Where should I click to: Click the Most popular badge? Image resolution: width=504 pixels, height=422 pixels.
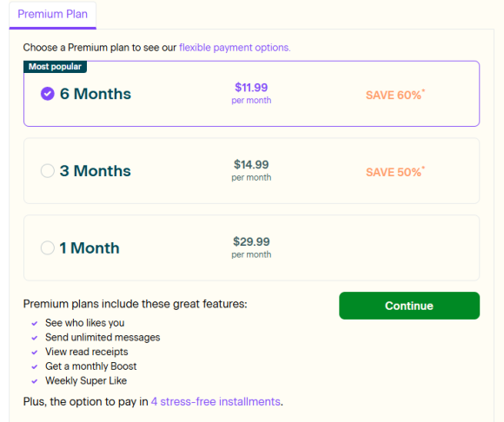55,67
